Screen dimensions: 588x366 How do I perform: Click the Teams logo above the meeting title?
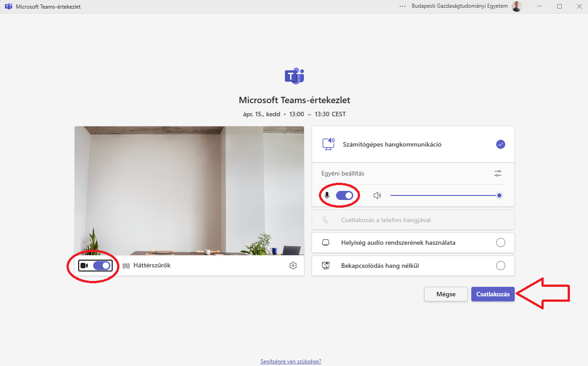pos(294,76)
